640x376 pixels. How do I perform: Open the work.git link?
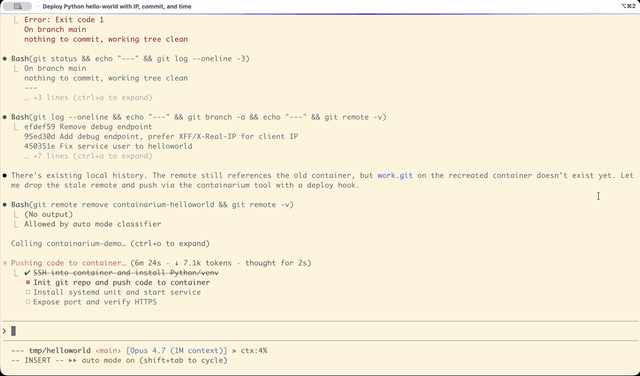click(395, 176)
